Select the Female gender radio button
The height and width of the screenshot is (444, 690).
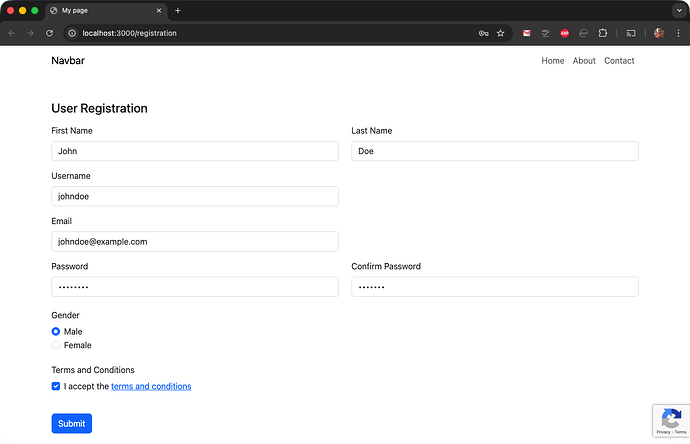(55, 345)
